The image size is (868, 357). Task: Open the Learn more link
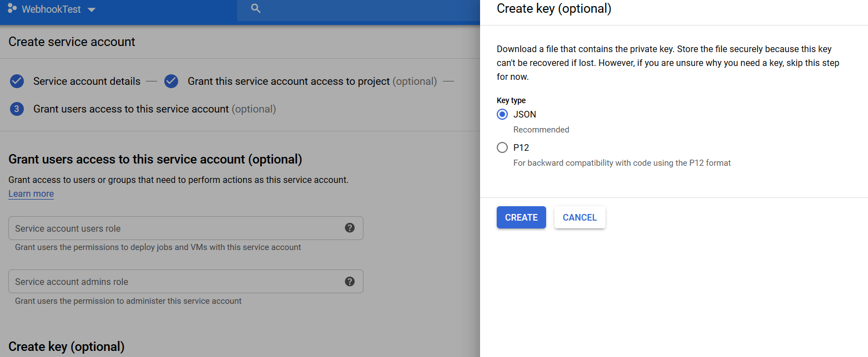tap(31, 193)
